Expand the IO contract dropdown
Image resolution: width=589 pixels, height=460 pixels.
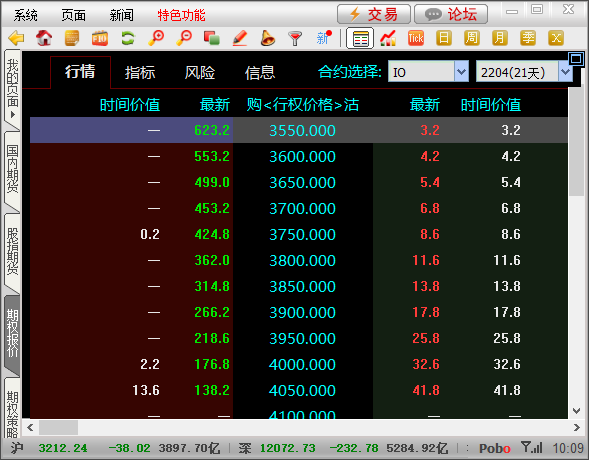[461, 71]
